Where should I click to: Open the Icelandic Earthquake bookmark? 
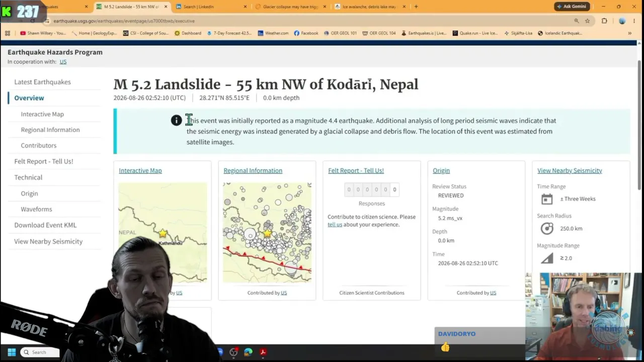point(560,33)
